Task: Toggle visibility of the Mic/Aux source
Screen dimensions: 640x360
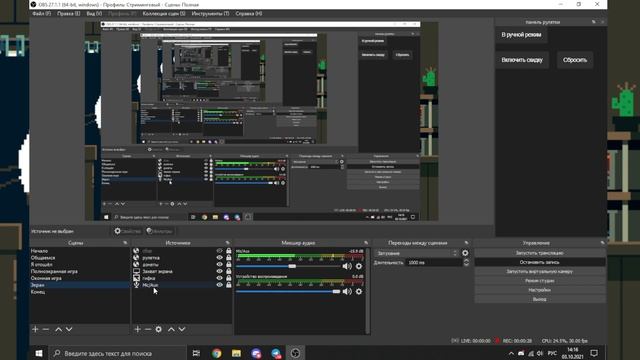Action: click(219, 285)
